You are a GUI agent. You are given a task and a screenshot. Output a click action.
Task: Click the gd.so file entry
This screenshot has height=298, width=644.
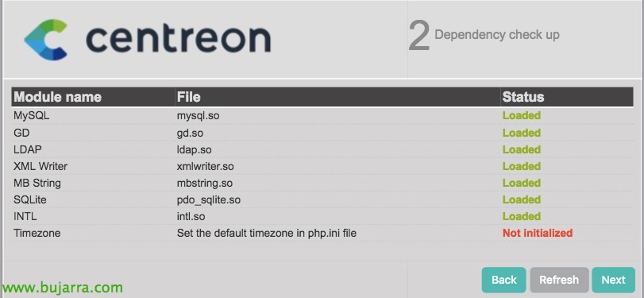190,134
